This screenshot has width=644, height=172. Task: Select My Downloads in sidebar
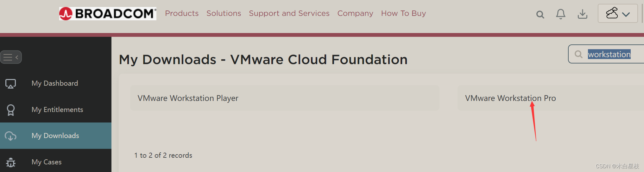56,136
